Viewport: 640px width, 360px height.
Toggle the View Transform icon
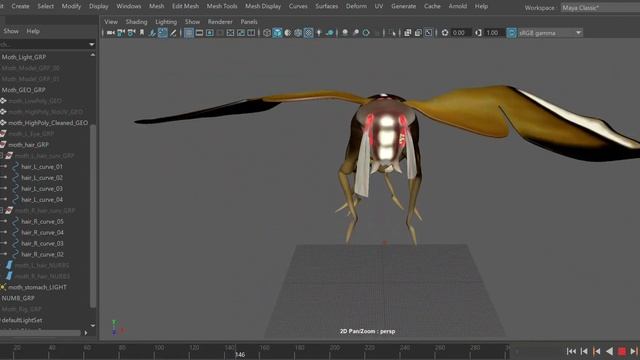tap(511, 33)
